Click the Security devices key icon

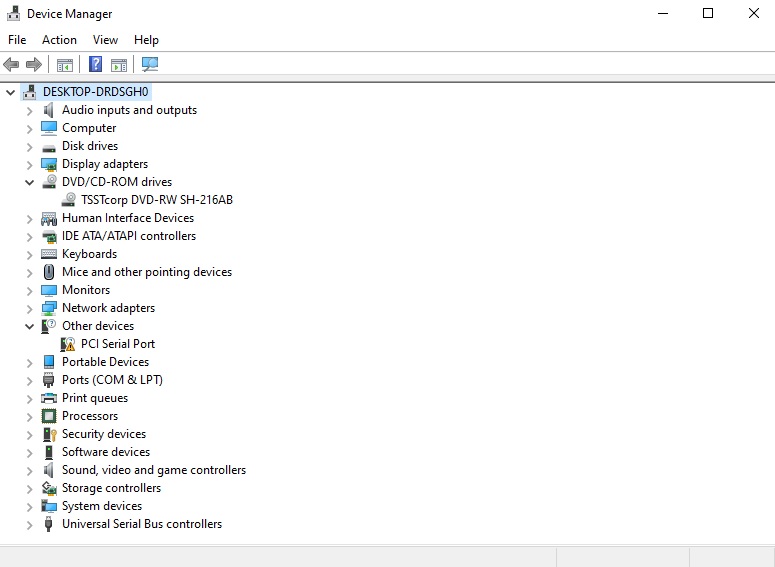click(x=49, y=434)
